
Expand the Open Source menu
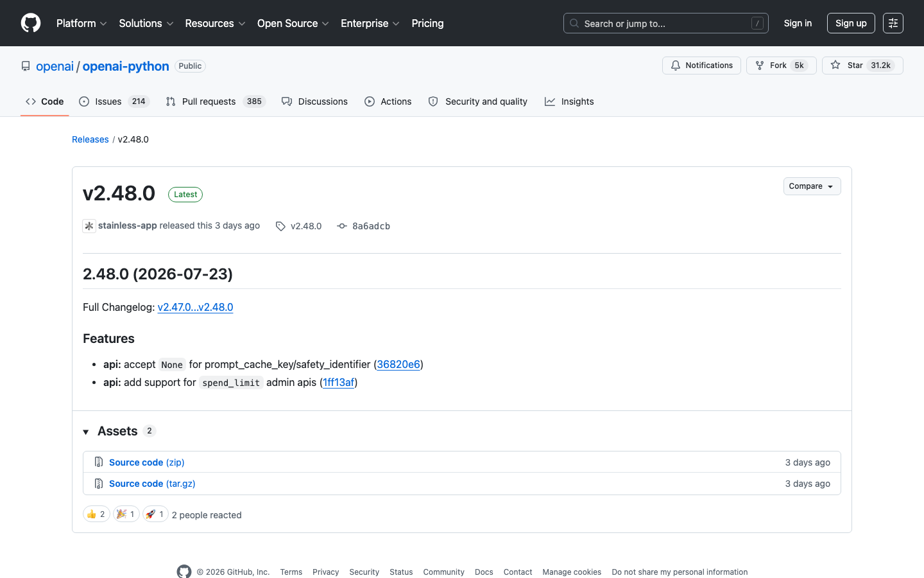[293, 23]
